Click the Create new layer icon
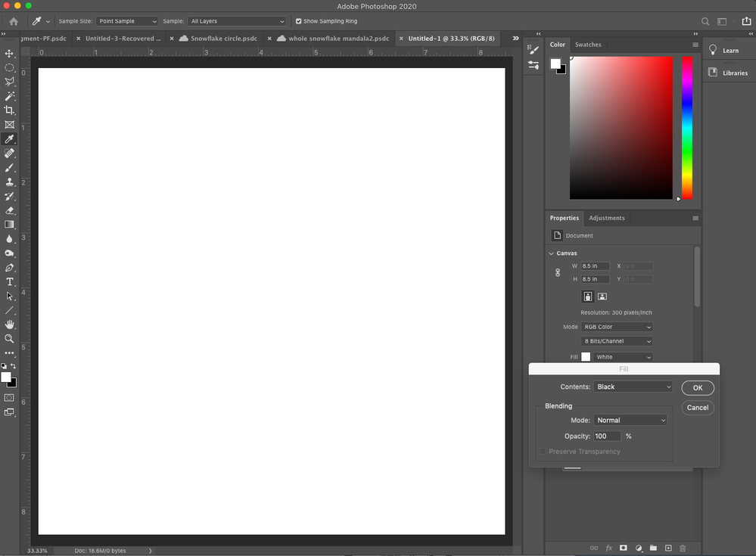 [x=667, y=548]
